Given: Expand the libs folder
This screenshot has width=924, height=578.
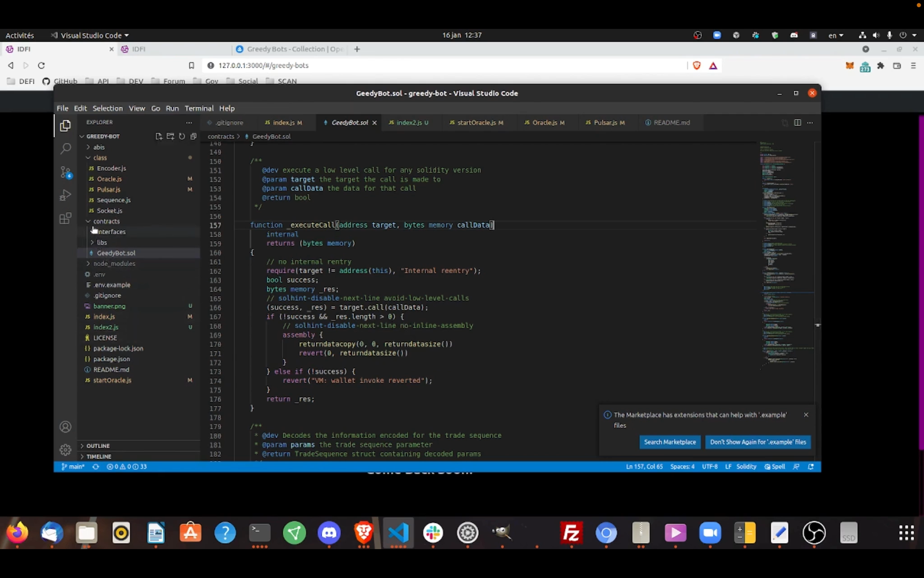Looking at the screenshot, I should 102,242.
